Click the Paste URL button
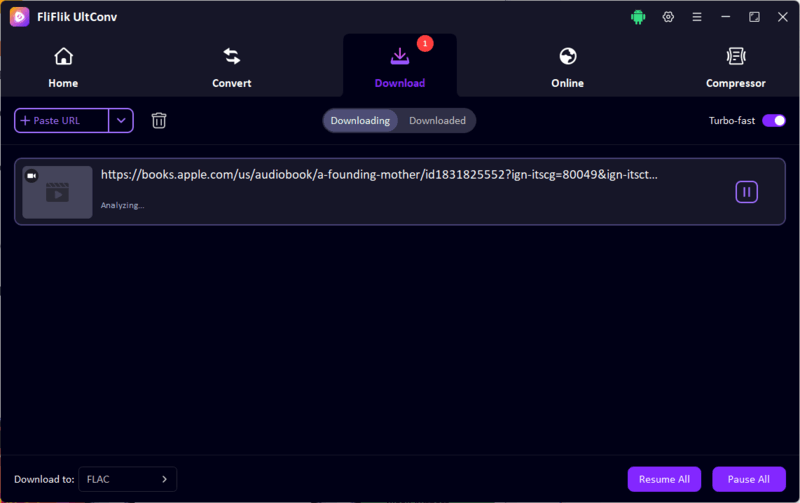 [61, 120]
